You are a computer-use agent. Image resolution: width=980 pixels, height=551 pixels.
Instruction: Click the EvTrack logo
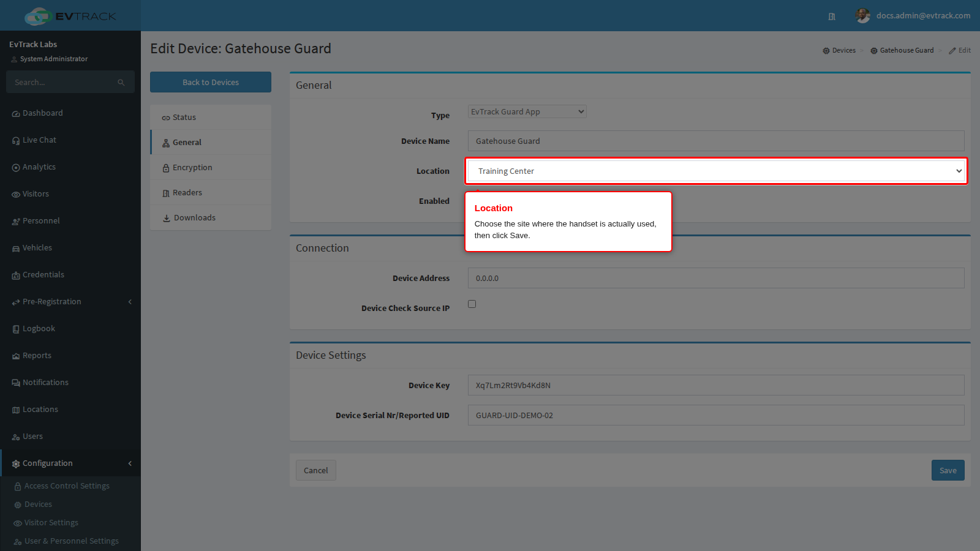coord(70,16)
